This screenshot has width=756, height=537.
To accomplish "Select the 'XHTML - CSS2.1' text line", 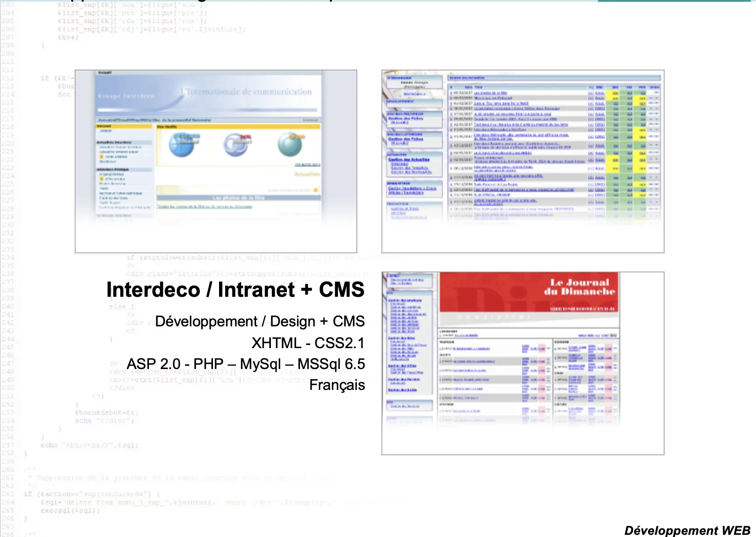I will point(308,343).
